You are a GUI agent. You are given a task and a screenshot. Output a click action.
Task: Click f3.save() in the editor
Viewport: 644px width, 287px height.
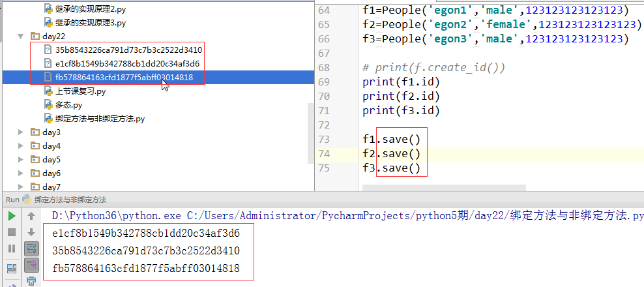point(391,168)
